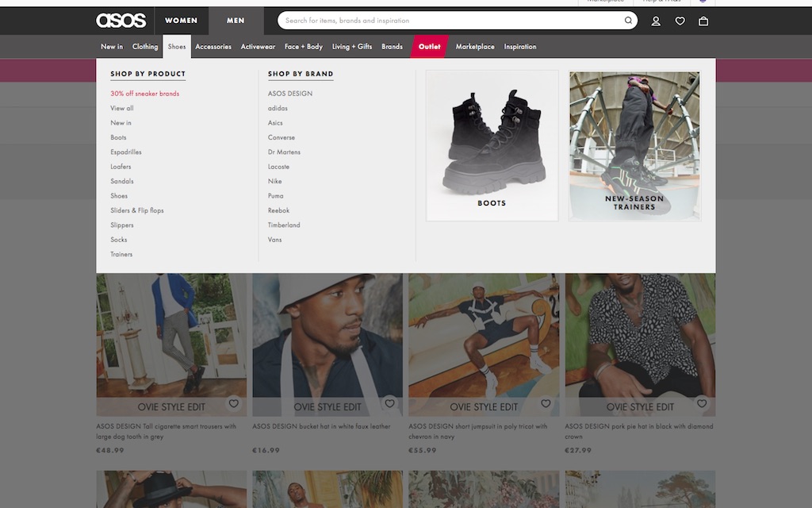Open the pork pie hat product image
The width and height of the screenshot is (812, 508).
pos(640,344)
